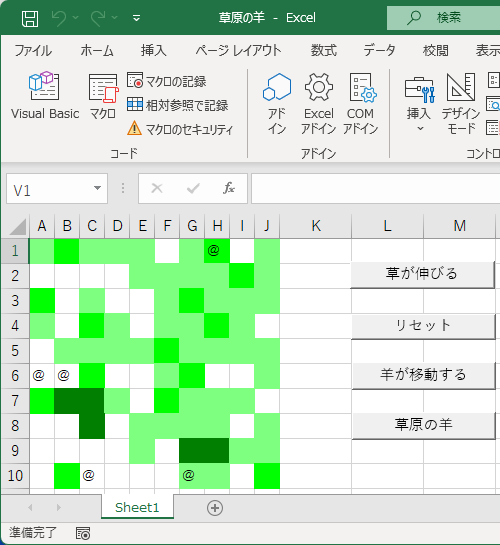The width and height of the screenshot is (500, 545).
Task: Save the workbook with floppy icon
Action: pyautogui.click(x=30, y=18)
